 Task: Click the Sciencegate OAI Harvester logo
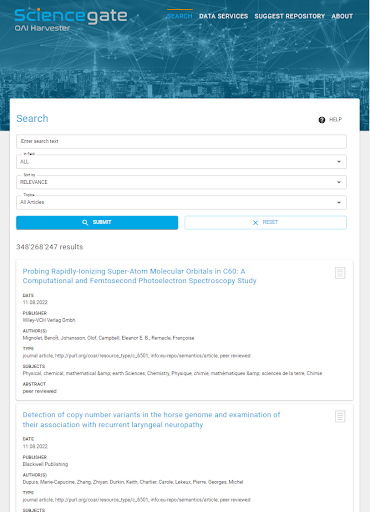click(71, 20)
